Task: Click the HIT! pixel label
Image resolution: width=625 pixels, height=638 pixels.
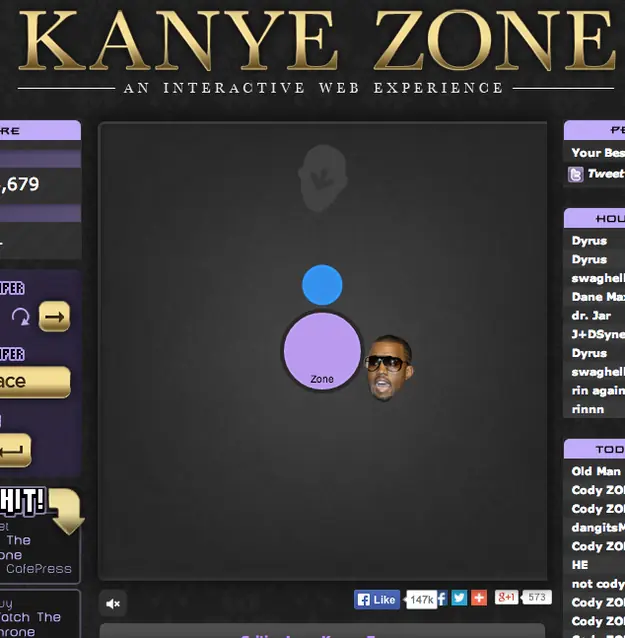Action: point(22,502)
